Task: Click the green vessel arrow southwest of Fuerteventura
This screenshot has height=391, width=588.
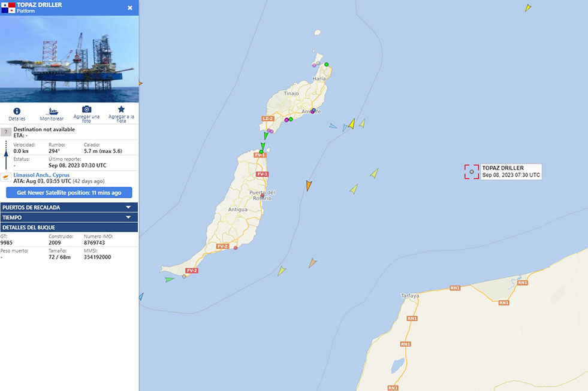Action: click(x=169, y=280)
